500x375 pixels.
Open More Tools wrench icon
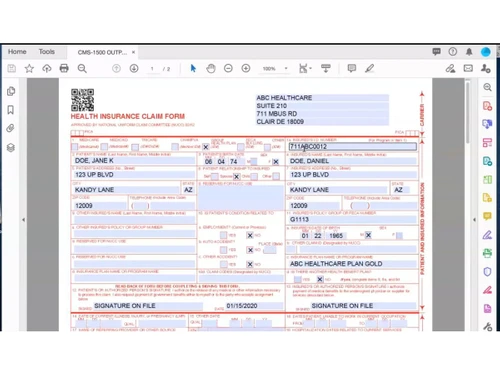[487, 327]
